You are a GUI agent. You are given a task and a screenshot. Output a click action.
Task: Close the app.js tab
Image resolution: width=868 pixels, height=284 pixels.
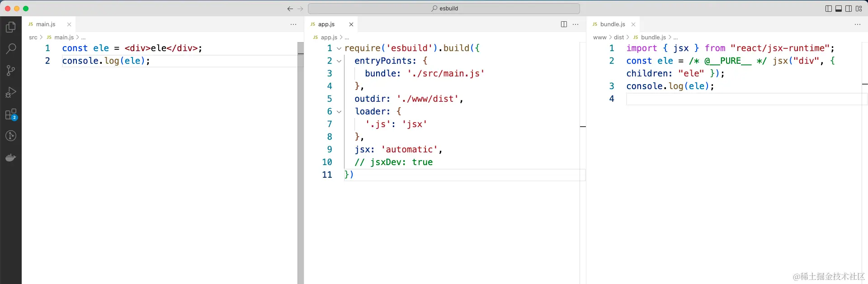(x=351, y=24)
